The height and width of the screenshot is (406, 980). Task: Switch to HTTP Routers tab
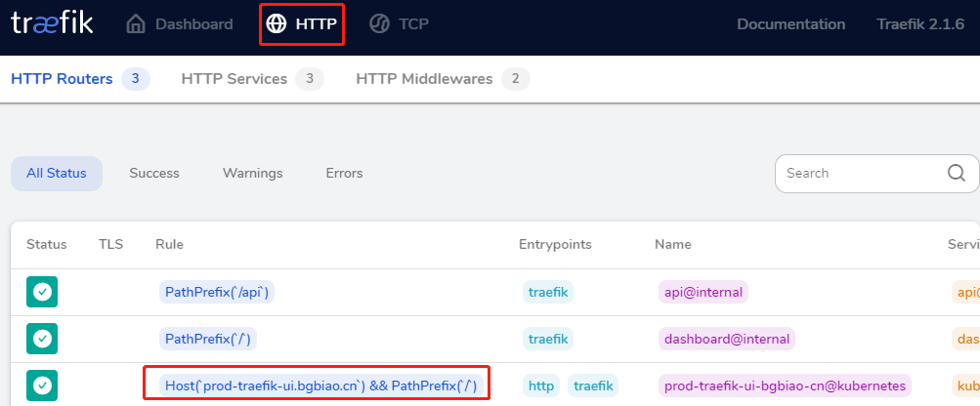[x=81, y=79]
